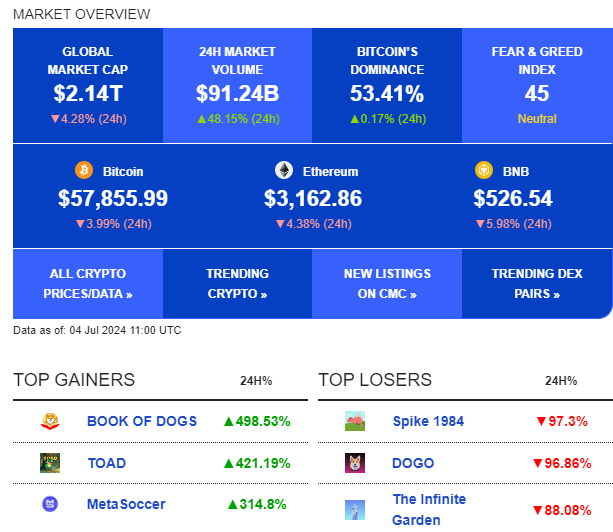Click BNB's 5.98% (24h) change

pyautogui.click(x=514, y=224)
